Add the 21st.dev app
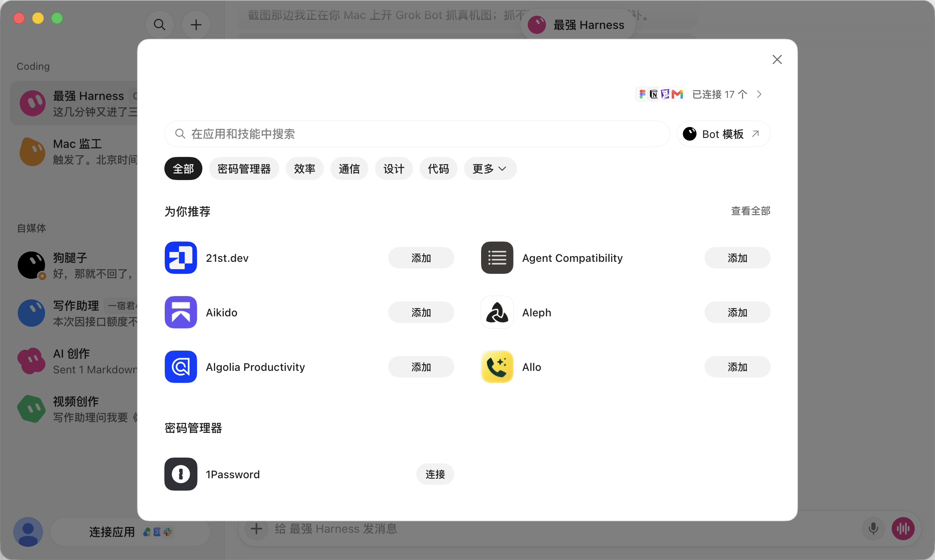Viewport: 935px width, 560px height. [x=421, y=258]
